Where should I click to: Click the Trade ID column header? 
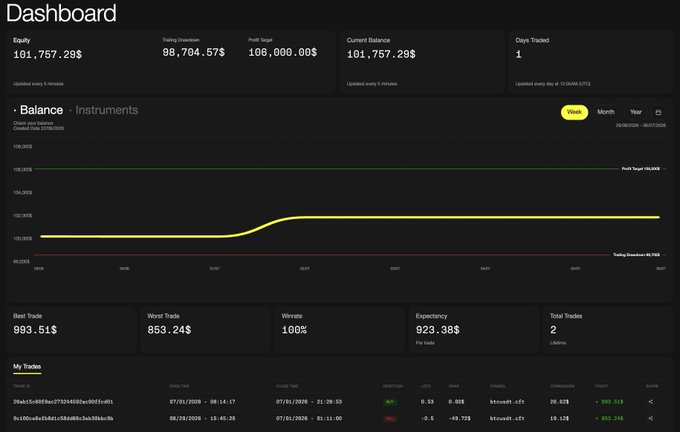pyautogui.click(x=21, y=386)
